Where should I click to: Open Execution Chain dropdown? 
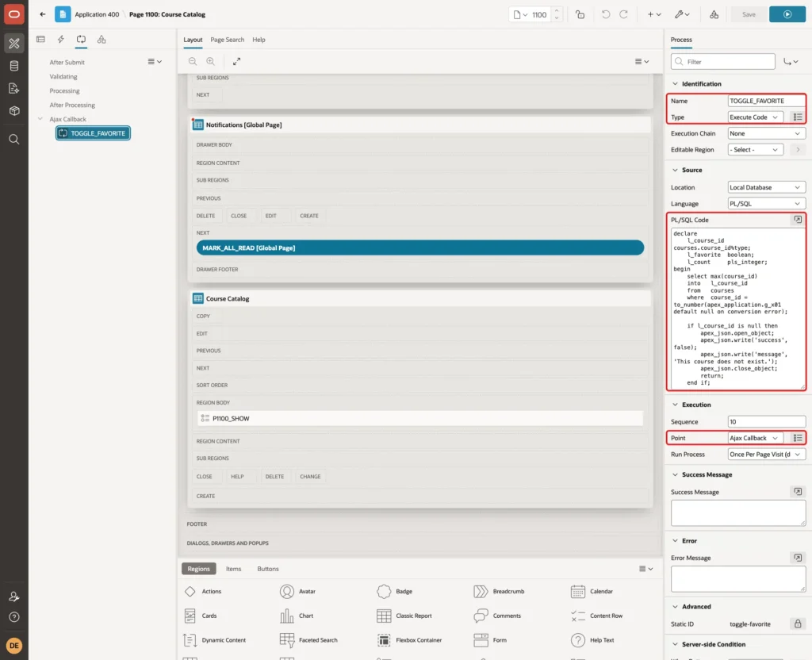coord(767,133)
